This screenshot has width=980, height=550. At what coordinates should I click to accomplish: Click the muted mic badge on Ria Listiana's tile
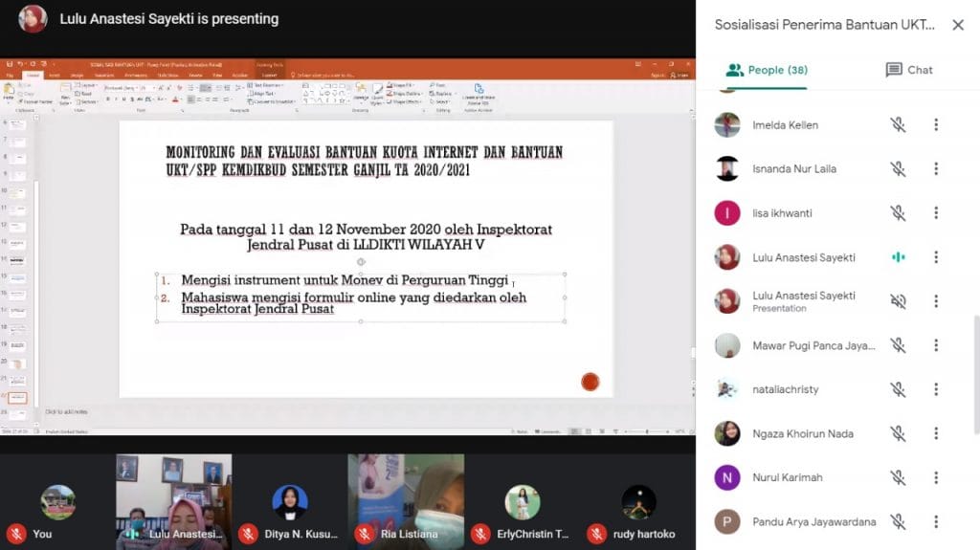click(x=365, y=534)
